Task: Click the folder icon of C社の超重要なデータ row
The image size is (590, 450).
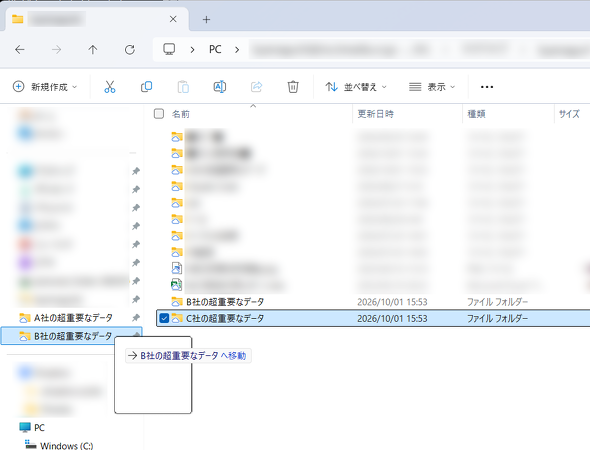Action: (x=177, y=318)
